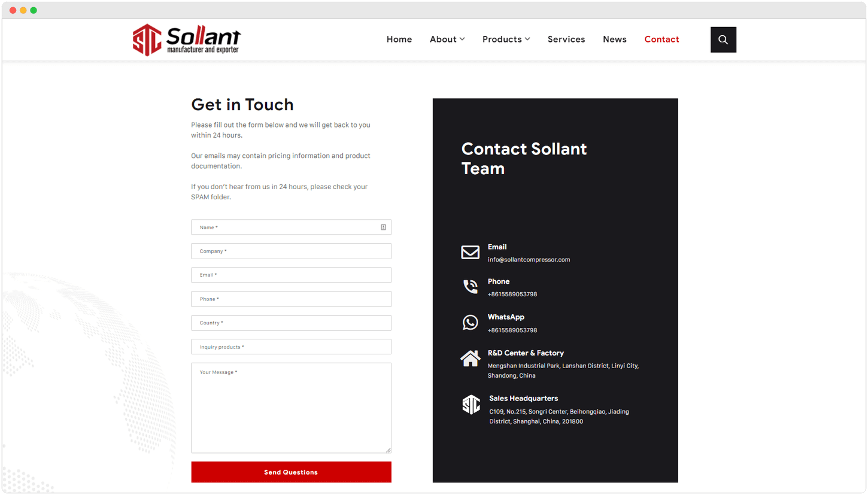Click the phone number under Phone
The image size is (868, 495).
coord(512,294)
